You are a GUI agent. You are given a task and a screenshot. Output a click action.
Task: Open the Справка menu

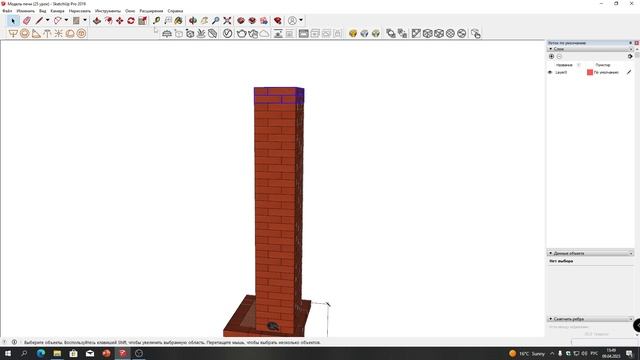coord(175,11)
